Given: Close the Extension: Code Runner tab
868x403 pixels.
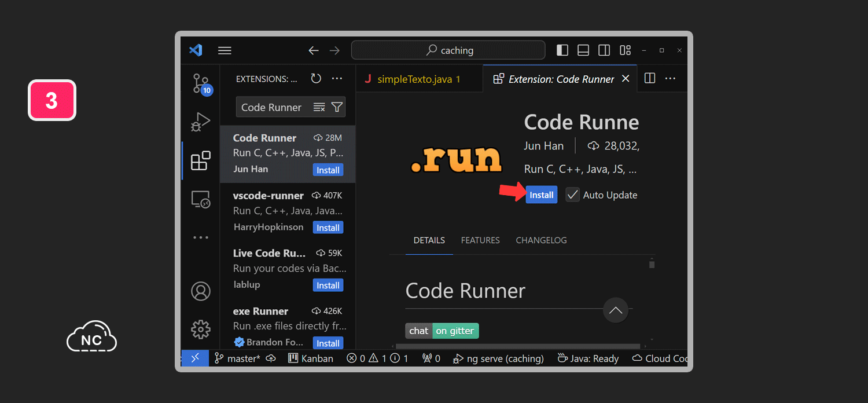Looking at the screenshot, I should click(x=626, y=79).
